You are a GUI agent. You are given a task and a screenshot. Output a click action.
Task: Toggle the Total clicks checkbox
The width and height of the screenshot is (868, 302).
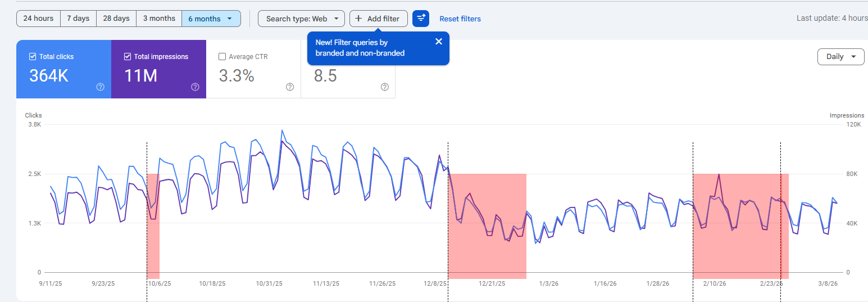(x=33, y=57)
